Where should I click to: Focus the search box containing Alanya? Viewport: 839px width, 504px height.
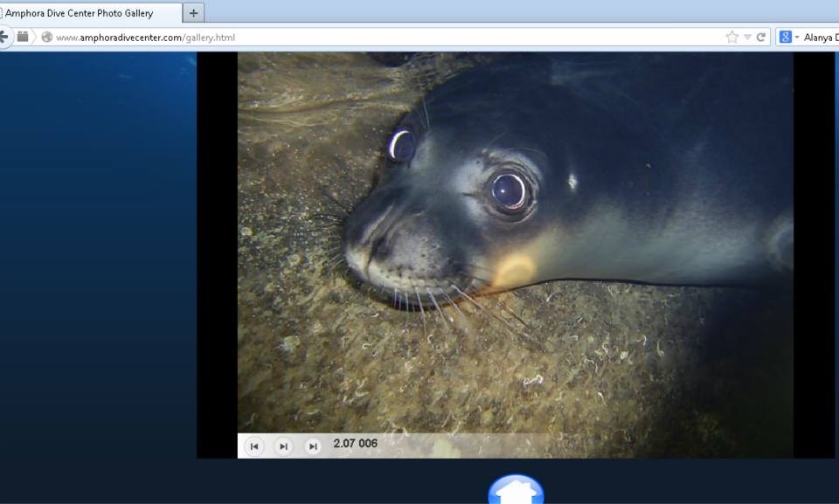click(822, 37)
